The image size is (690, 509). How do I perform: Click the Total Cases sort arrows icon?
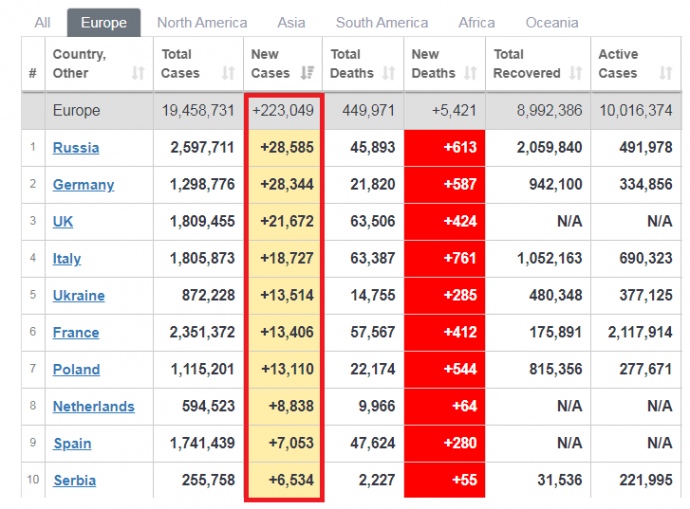coord(228,73)
